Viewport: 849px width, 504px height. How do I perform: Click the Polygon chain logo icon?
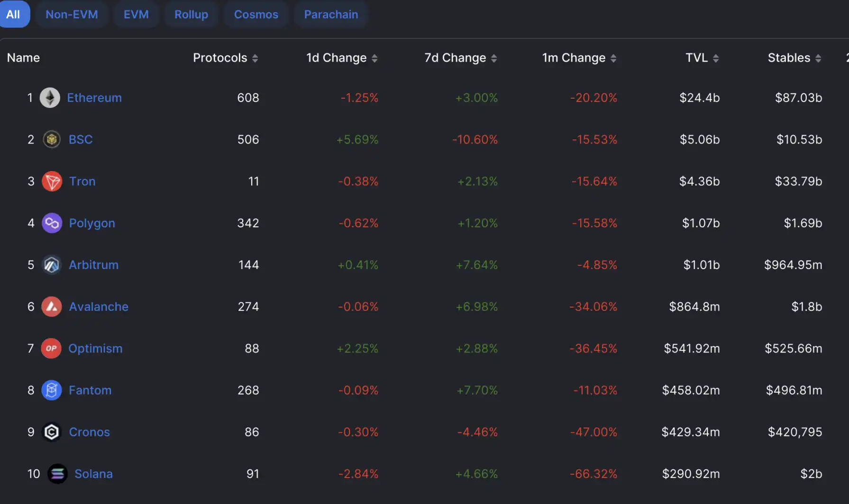point(52,223)
